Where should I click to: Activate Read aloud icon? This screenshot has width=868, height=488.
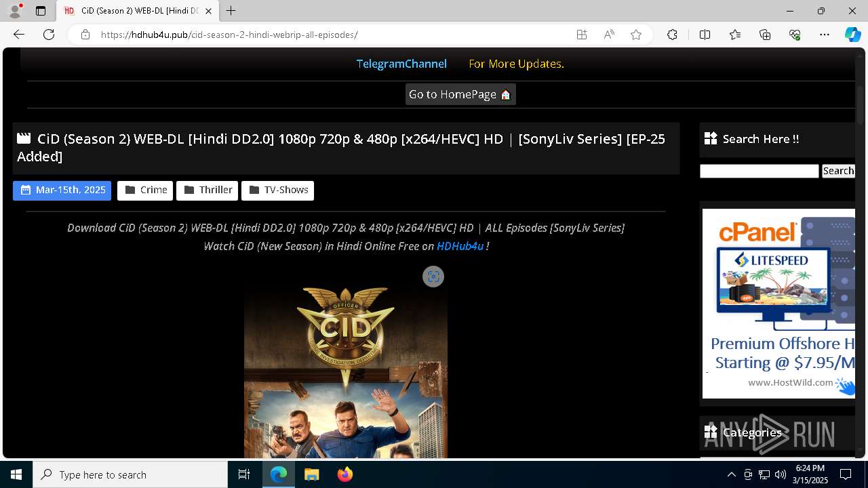click(x=609, y=35)
